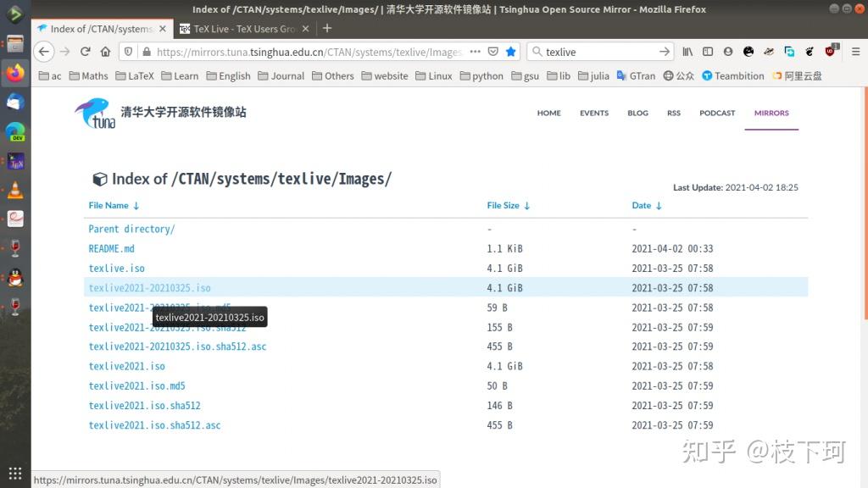Toggle the browser sidebar icon
This screenshot has height=488, width=868.
(709, 52)
